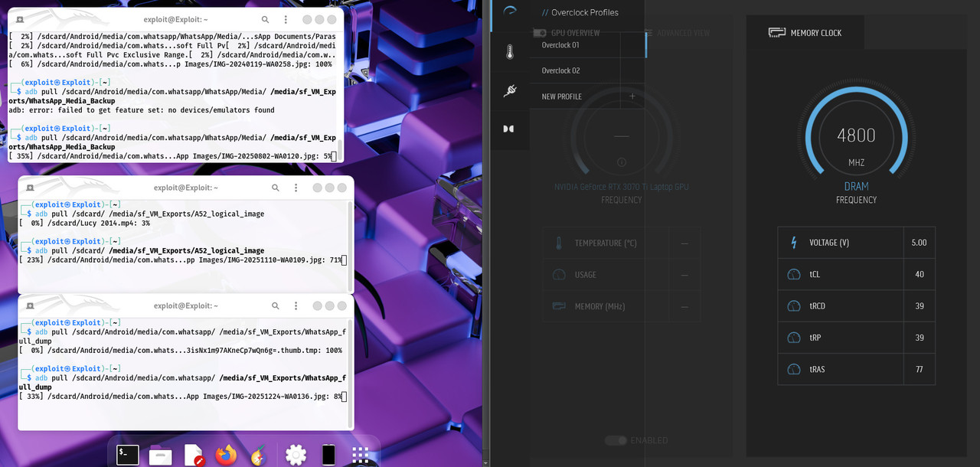
Task: Click the plus icon beside NEW PROFILE
Action: pyautogui.click(x=632, y=96)
